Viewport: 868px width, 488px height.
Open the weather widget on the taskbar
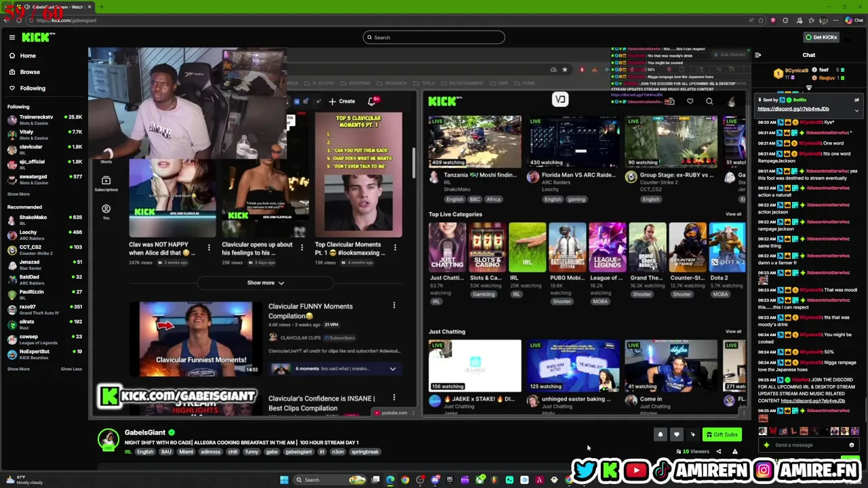24,481
